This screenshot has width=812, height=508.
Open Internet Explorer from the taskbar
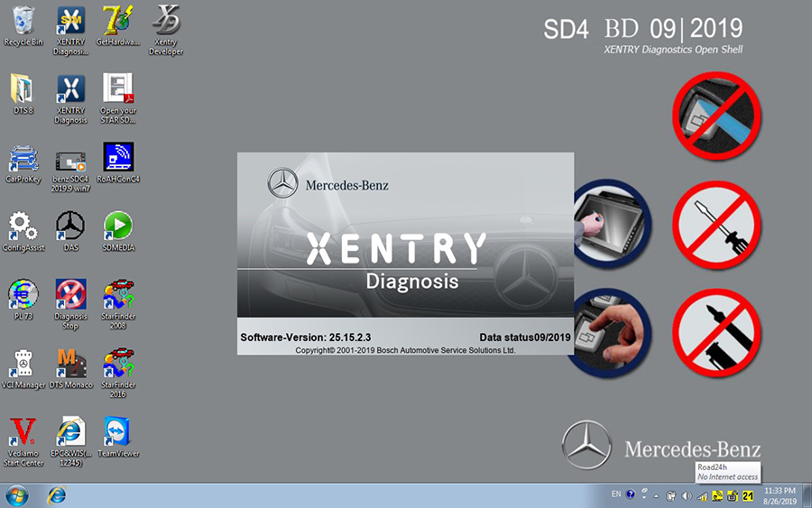pyautogui.click(x=57, y=495)
